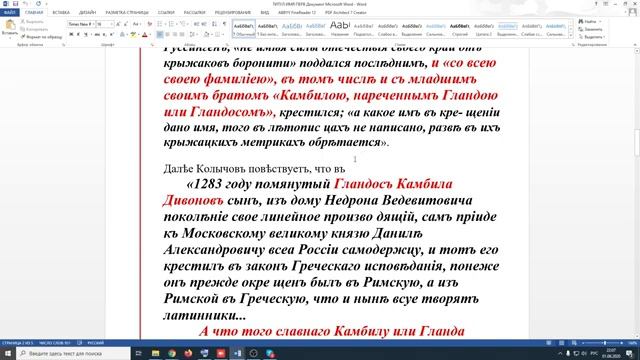Toggle superscript formatting
This screenshot has height=360, width=640.
click(111, 35)
